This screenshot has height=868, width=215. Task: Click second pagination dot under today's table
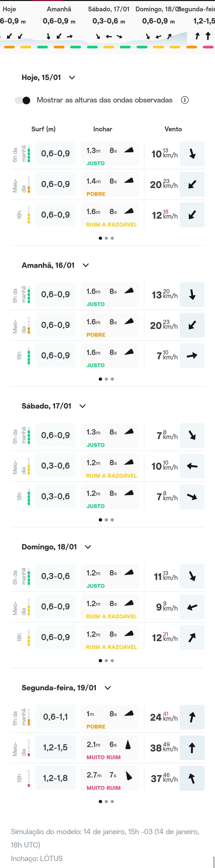coord(106,238)
